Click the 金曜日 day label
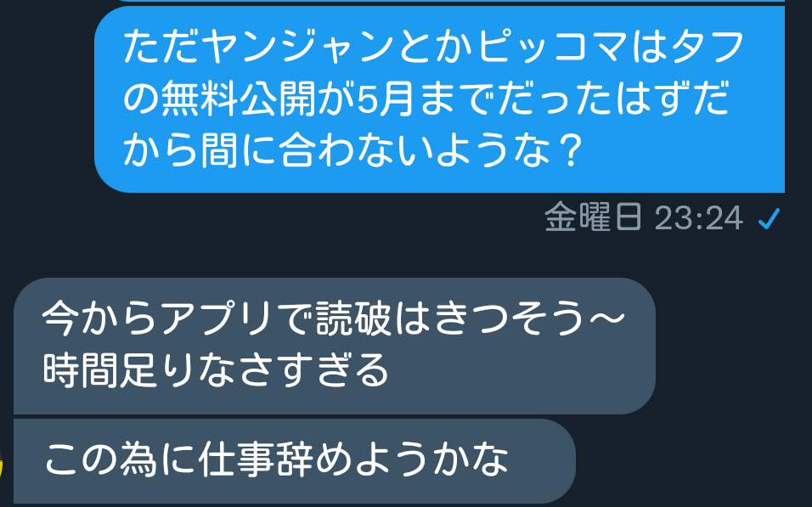Image resolution: width=812 pixels, height=507 pixels. (x=594, y=217)
